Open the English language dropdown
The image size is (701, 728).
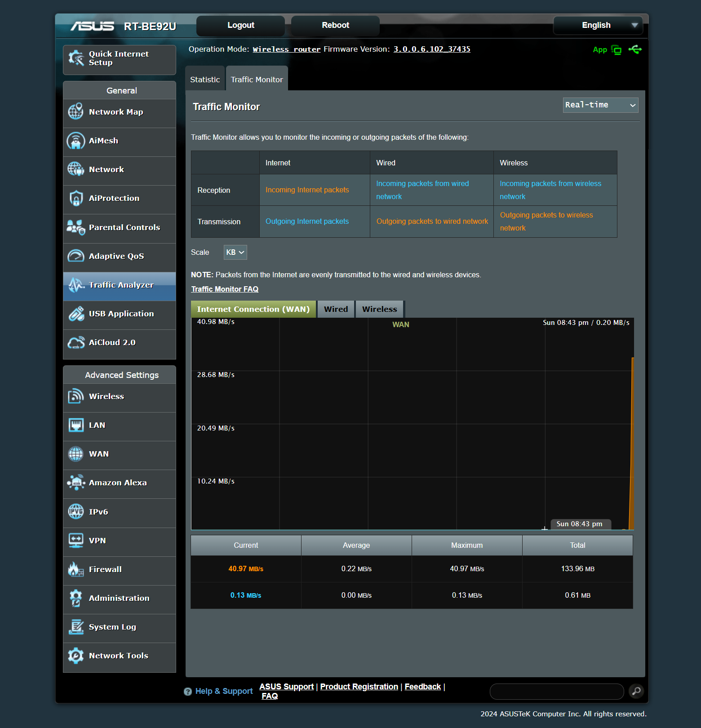click(598, 25)
